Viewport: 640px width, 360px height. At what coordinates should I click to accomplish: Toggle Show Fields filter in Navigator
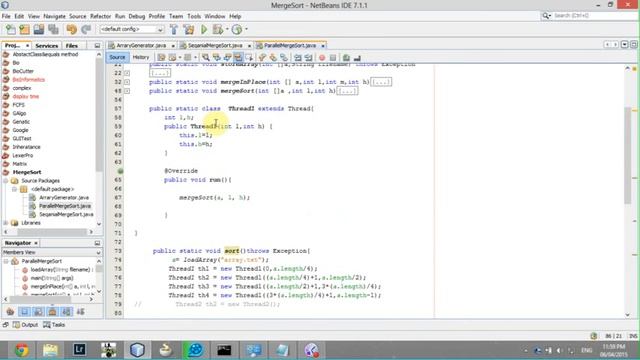coord(24,312)
